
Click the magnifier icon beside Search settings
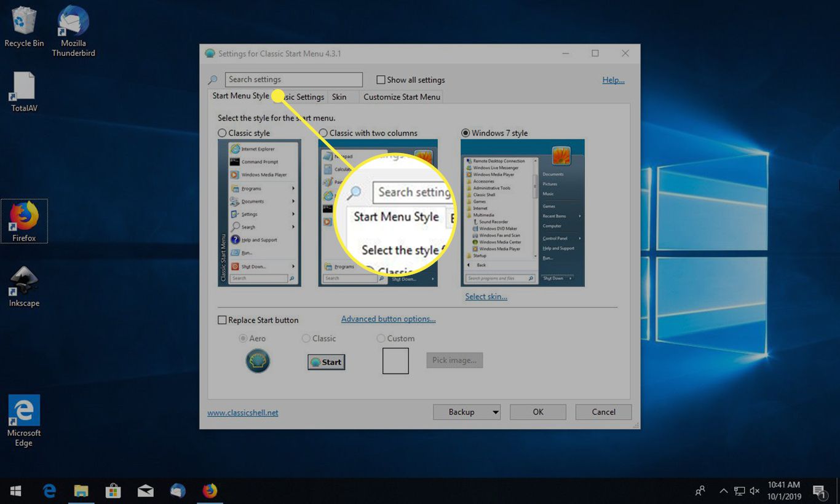click(x=213, y=80)
